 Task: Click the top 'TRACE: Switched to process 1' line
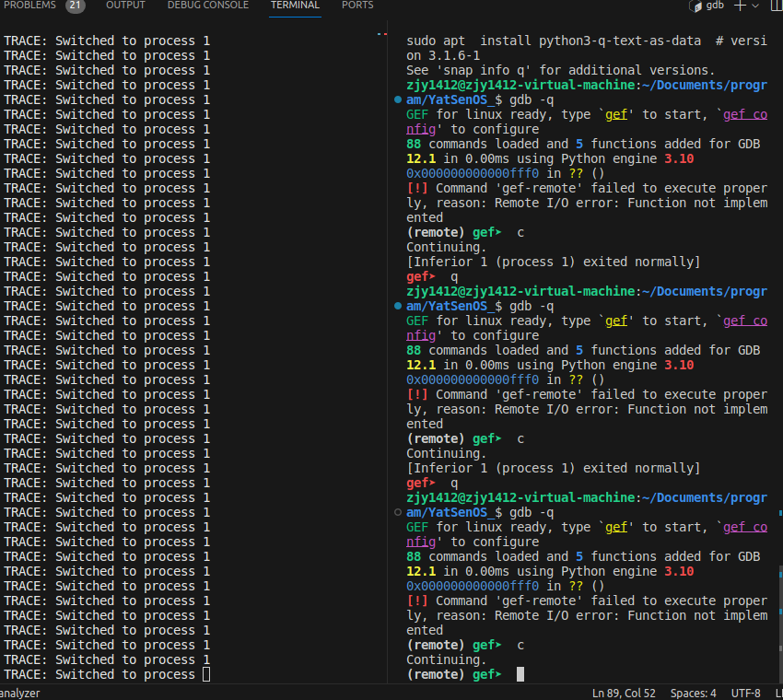(x=107, y=41)
